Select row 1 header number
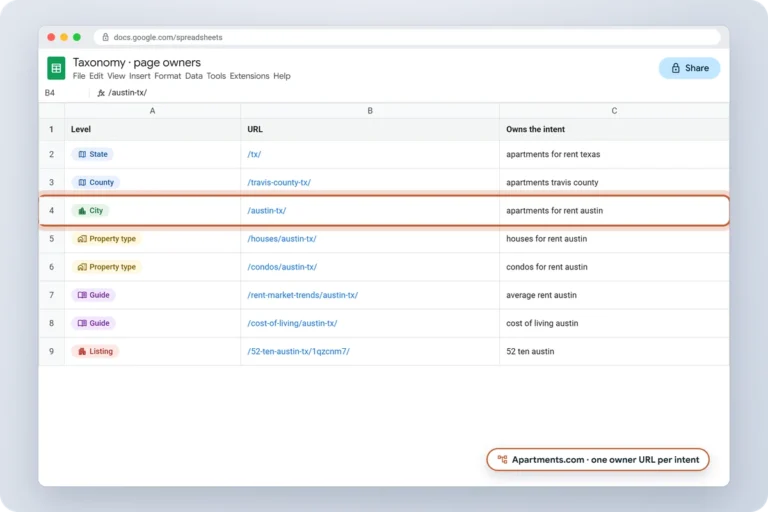The height and width of the screenshot is (512, 768). (x=51, y=129)
